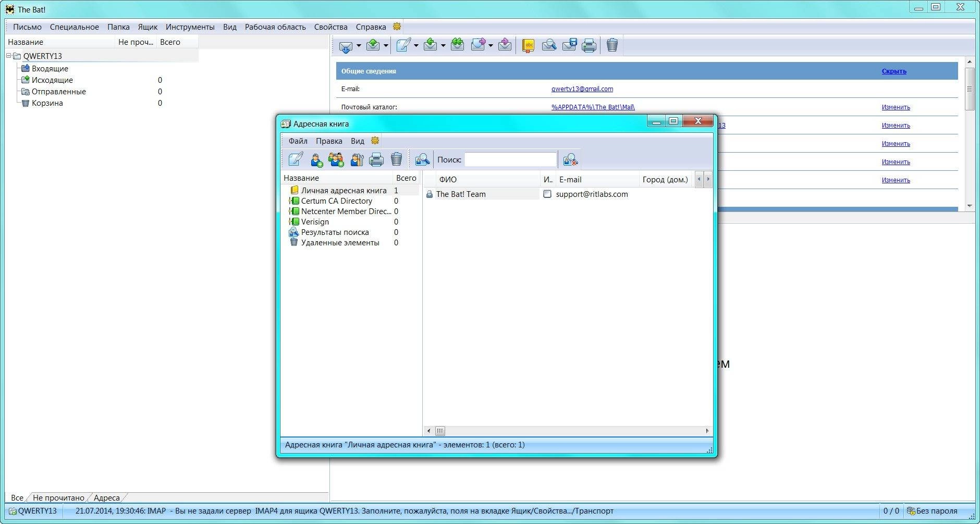Click the send queued mail icon
Image resolution: width=980 pixels, height=524 pixels.
tap(373, 45)
